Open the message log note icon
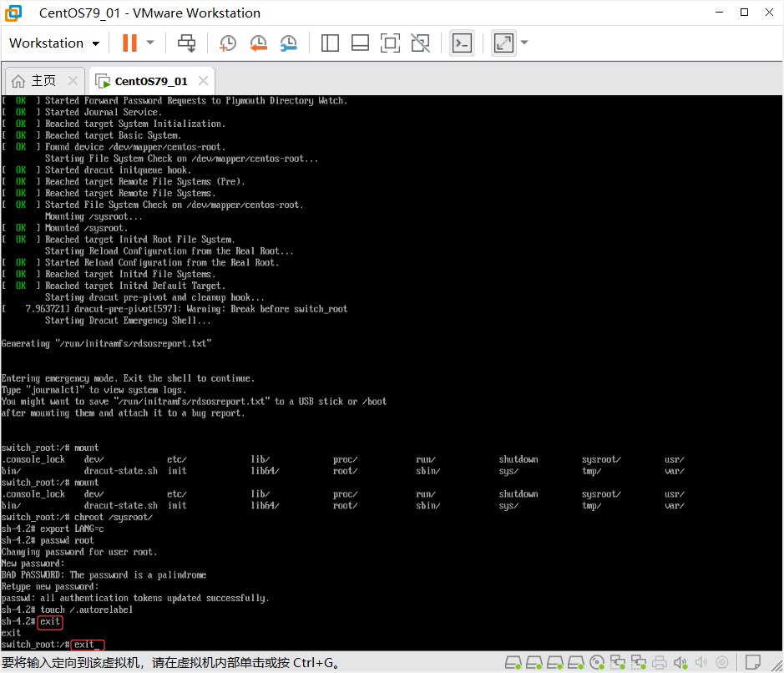Viewport: 784px width, 673px height. [x=752, y=662]
